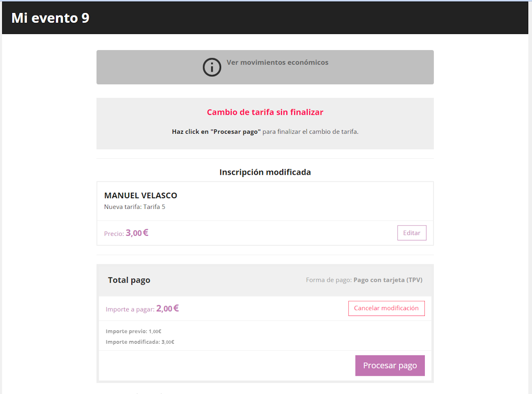
Task: Click the bold "Procesar pago" instruction text
Action: (216, 132)
